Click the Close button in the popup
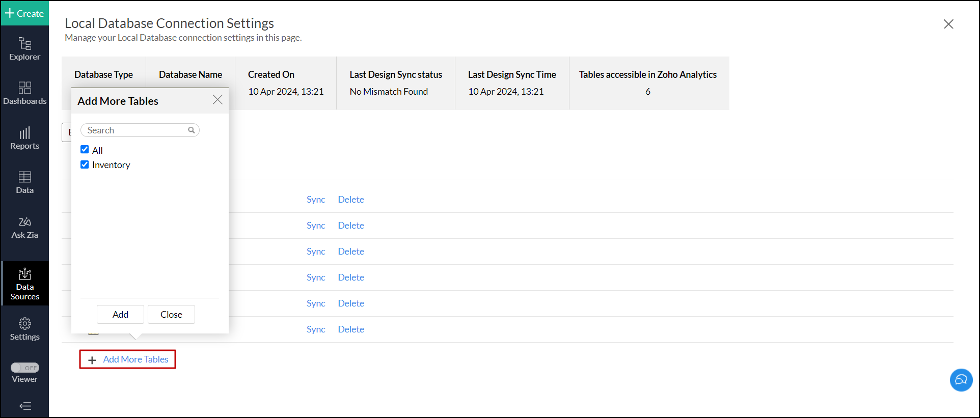Image resolution: width=980 pixels, height=418 pixels. [171, 315]
